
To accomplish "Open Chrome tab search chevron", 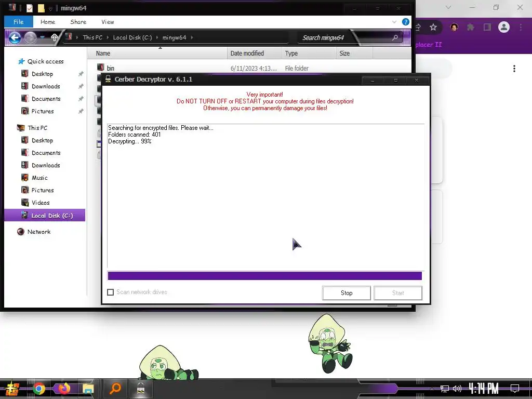I will click(448, 7).
